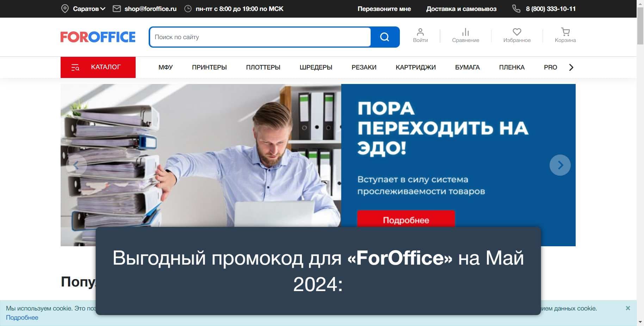Click the red Подробнее banner button
Screen dimensions: 644x326
[x=406, y=219]
